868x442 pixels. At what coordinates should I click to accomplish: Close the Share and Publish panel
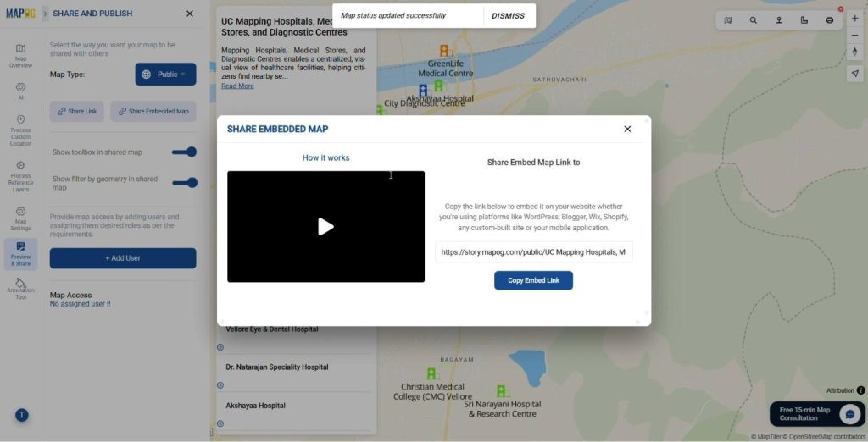190,14
